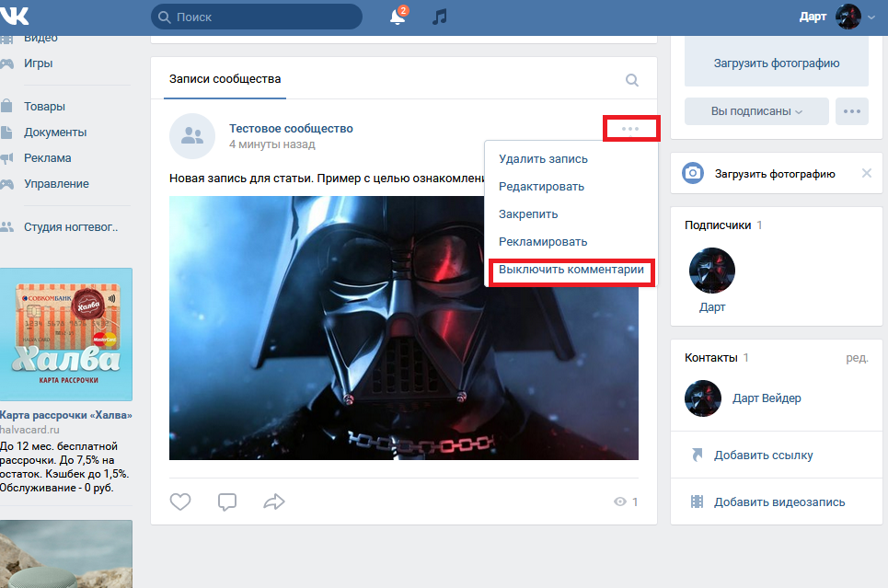The width and height of the screenshot is (888, 588).
Task: Click the group icon beside Студия ногтевог..
Action: 6,226
